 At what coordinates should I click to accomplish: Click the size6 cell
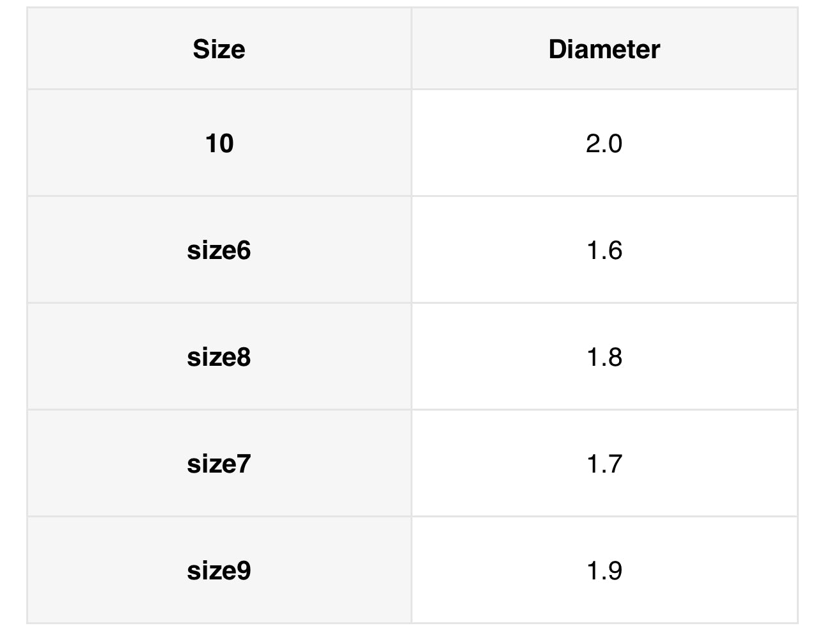tap(219, 250)
